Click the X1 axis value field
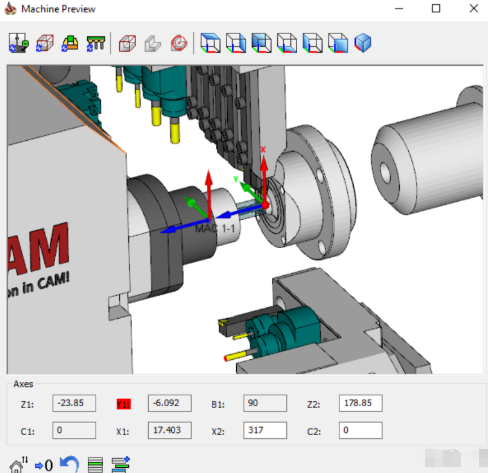This screenshot has width=488, height=473. (170, 430)
